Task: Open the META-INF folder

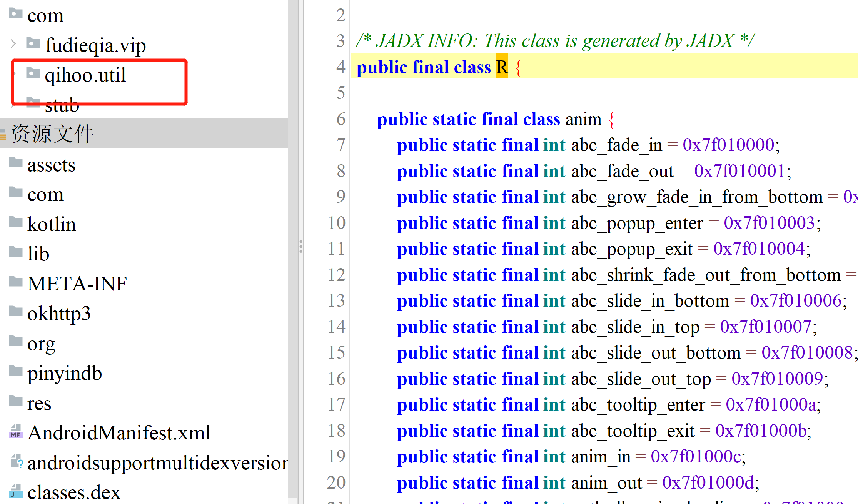Action: tap(77, 284)
